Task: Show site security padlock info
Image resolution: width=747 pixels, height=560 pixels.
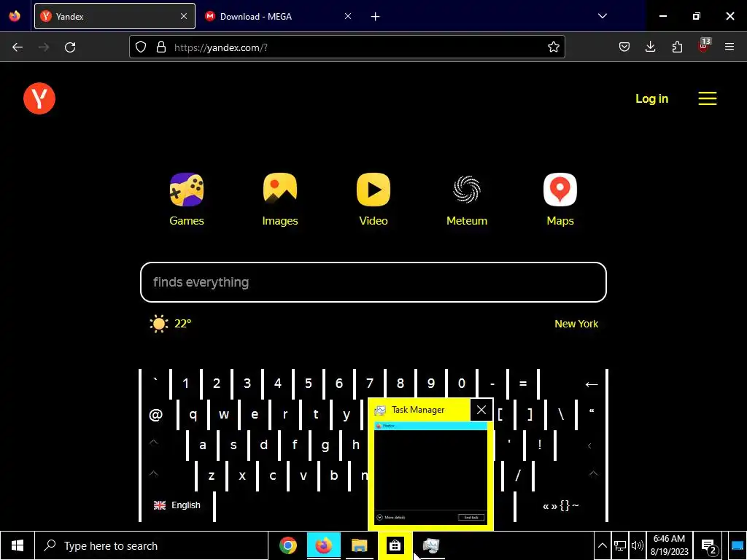Action: pos(161,47)
